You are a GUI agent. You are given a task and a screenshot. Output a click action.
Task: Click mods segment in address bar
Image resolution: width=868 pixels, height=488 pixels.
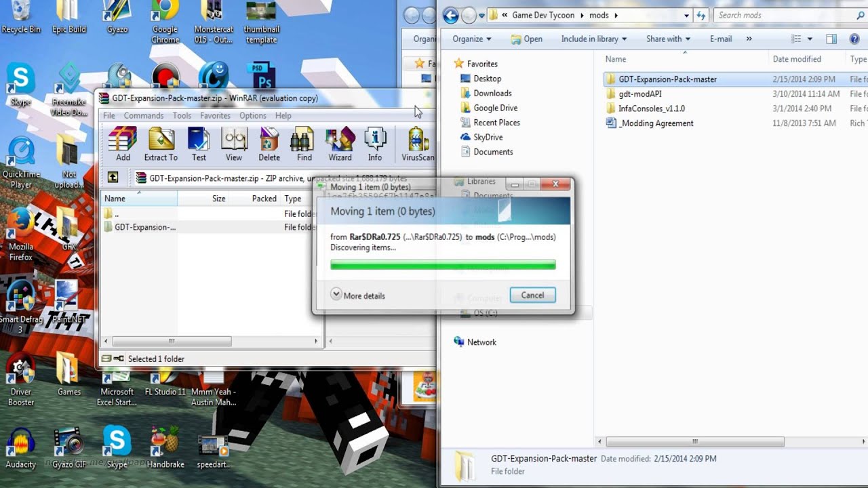[599, 15]
